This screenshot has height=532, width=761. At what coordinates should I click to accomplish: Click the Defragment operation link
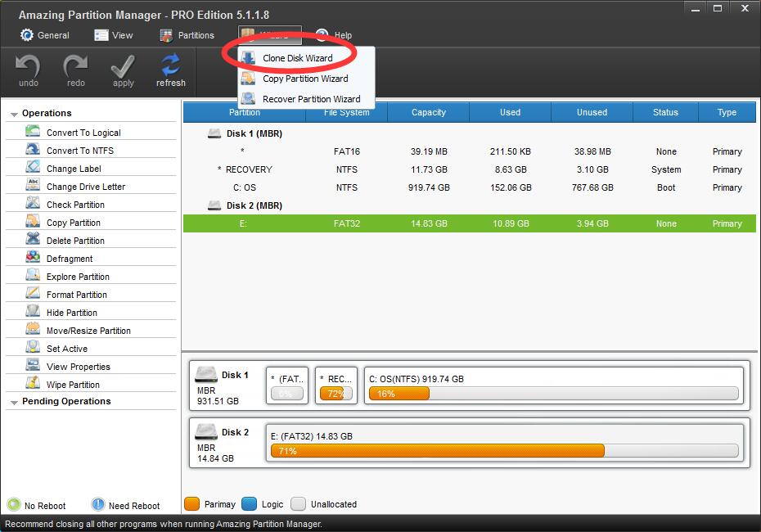pos(70,259)
